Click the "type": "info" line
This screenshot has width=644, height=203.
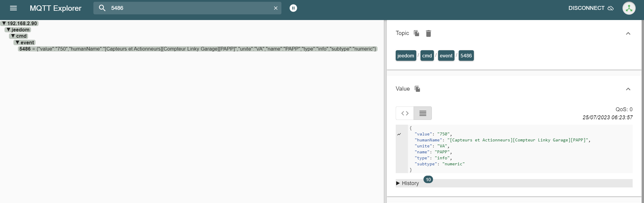pyautogui.click(x=433, y=158)
